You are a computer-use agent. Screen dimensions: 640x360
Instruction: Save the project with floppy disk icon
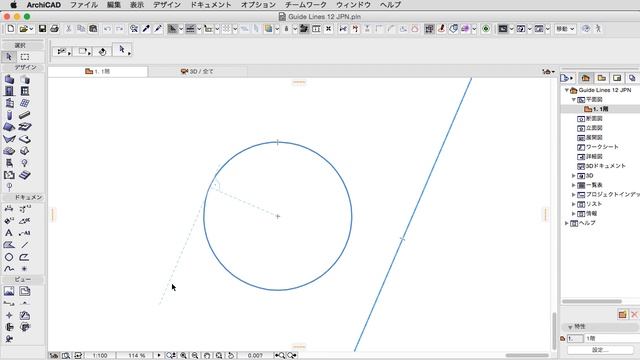(x=42, y=29)
